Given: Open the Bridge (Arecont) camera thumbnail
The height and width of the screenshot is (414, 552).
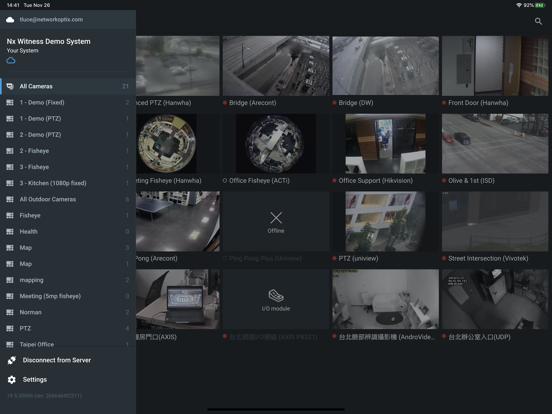Looking at the screenshot, I should coord(276,66).
